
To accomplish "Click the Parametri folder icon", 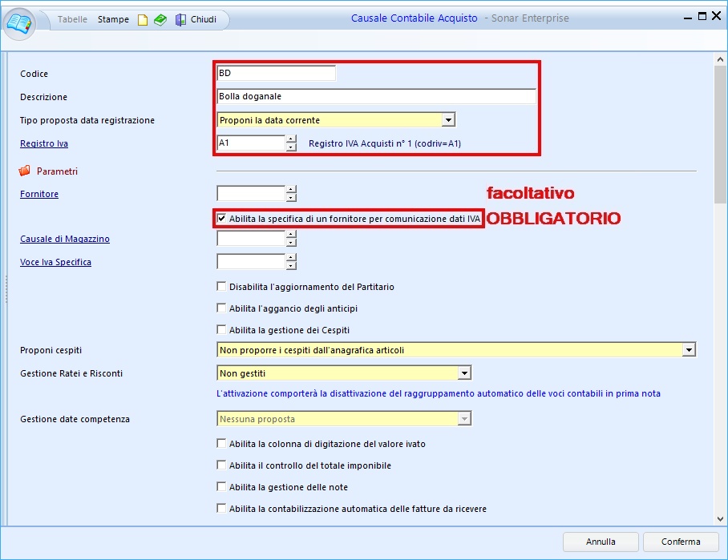I will click(x=24, y=171).
